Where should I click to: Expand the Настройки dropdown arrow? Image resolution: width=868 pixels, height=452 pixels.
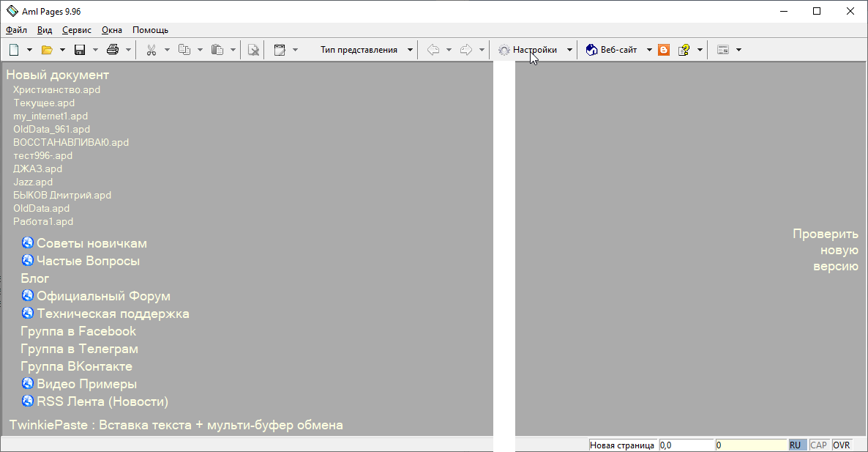tap(569, 50)
